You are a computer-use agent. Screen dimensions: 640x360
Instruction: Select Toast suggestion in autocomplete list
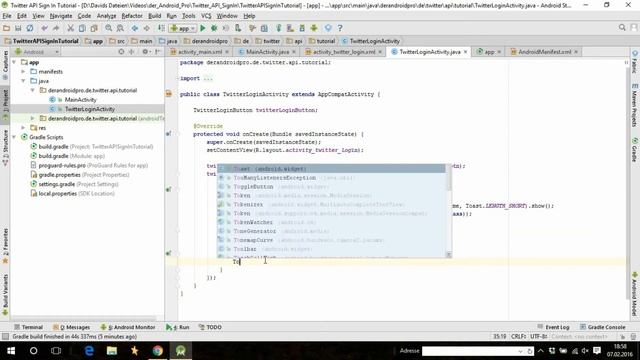331,169
